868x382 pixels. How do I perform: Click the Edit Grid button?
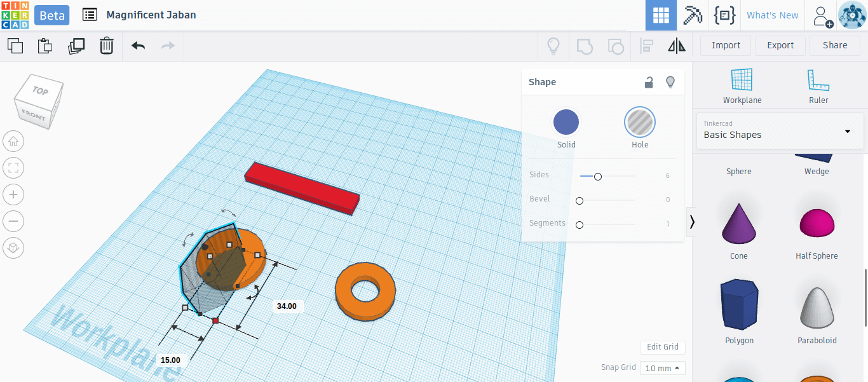coord(662,347)
